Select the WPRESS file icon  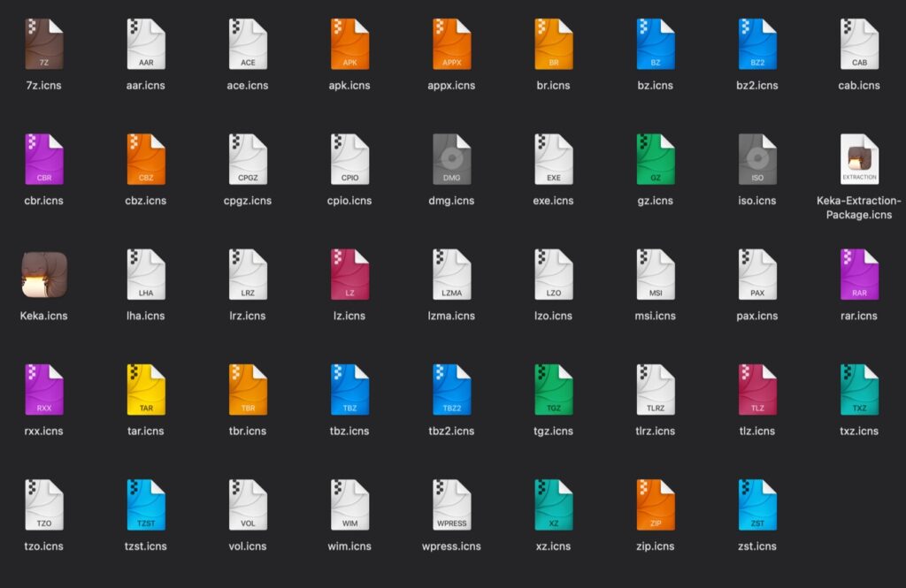click(x=452, y=505)
